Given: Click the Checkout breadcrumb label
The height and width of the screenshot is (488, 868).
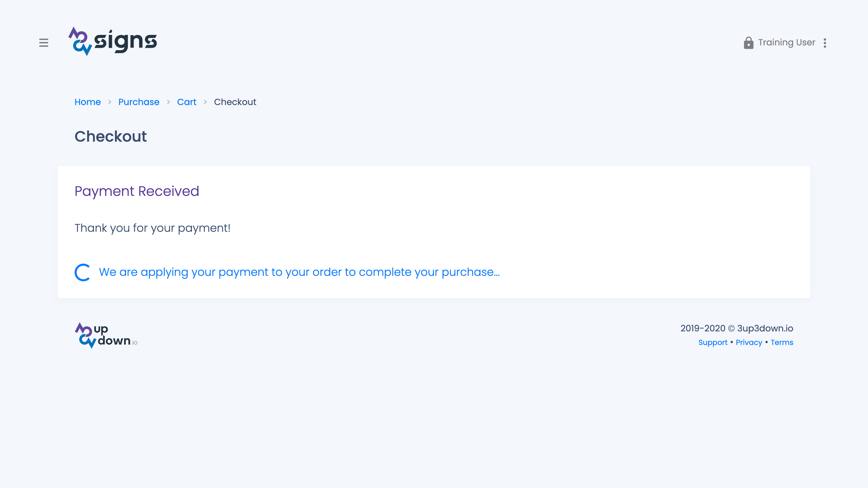Looking at the screenshot, I should (235, 102).
